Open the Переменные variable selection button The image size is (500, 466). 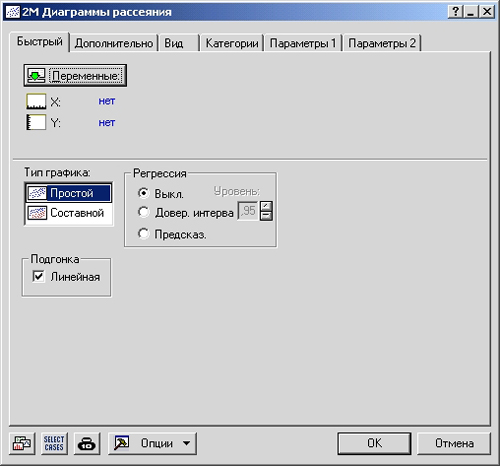75,76
